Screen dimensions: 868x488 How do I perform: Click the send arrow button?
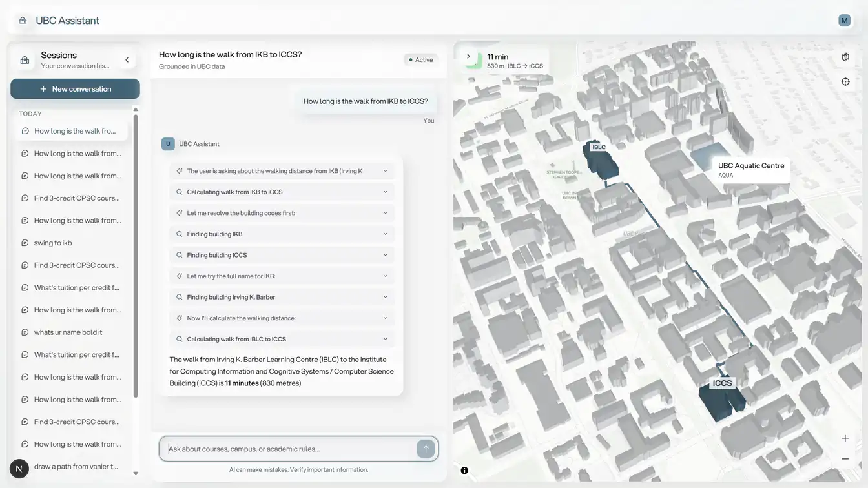[x=426, y=449]
